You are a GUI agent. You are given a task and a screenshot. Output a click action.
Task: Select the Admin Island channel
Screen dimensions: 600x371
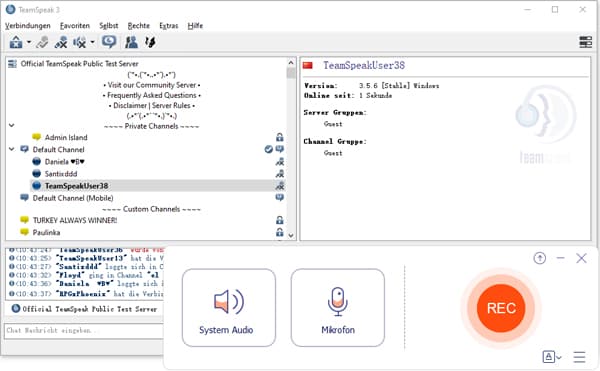pos(66,137)
